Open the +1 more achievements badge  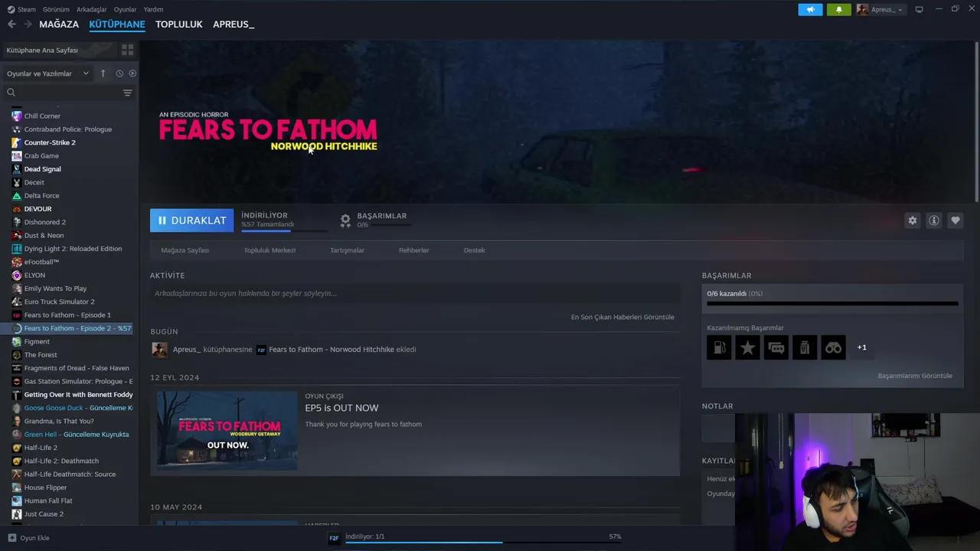(862, 347)
